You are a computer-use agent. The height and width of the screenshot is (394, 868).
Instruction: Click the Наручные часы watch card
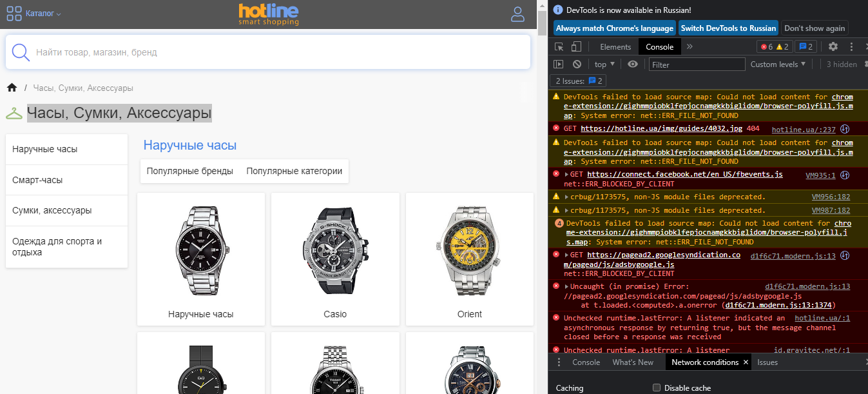(201, 259)
